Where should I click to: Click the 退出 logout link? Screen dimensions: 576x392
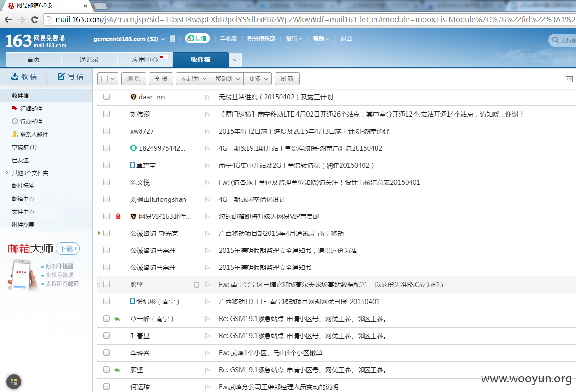click(346, 39)
